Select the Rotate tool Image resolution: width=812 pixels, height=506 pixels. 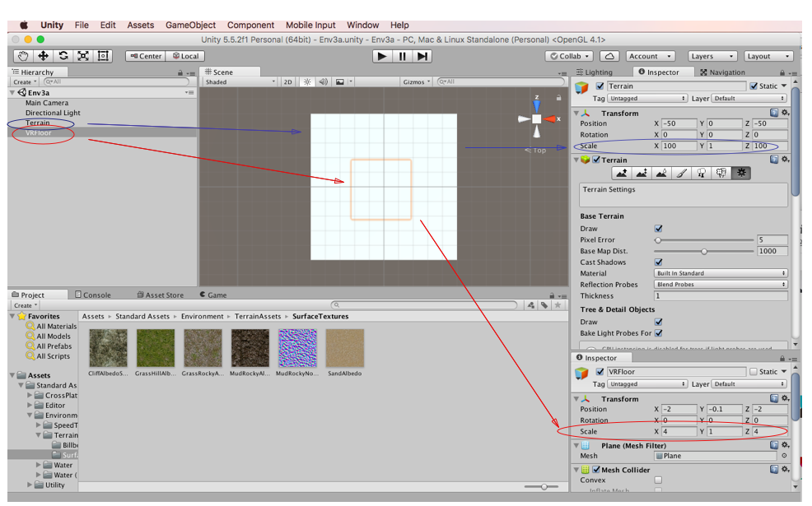point(63,56)
